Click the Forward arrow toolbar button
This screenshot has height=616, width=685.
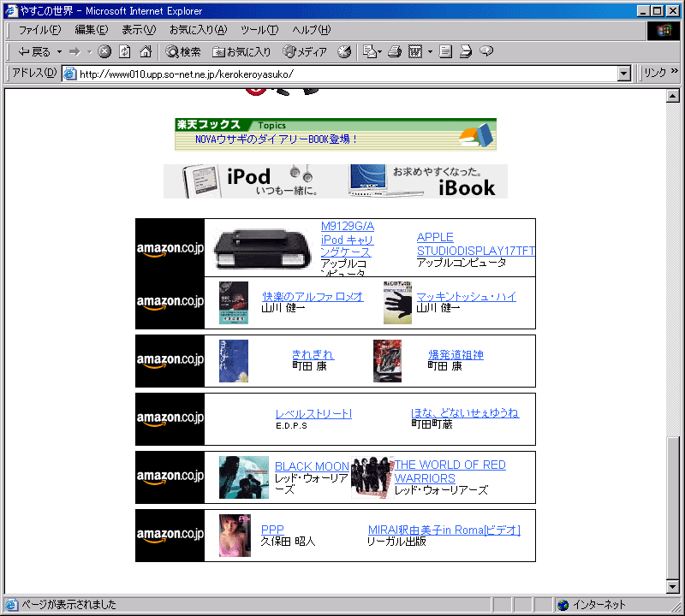point(75,52)
